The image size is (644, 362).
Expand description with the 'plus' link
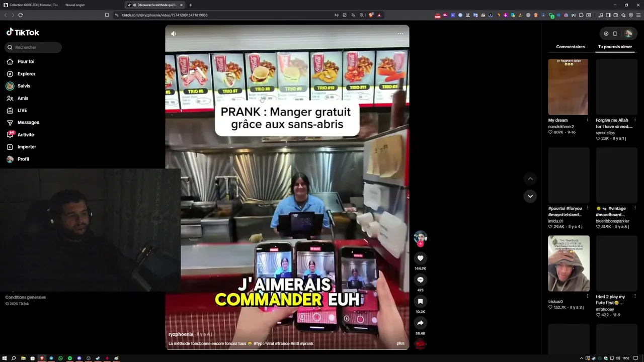(400, 343)
